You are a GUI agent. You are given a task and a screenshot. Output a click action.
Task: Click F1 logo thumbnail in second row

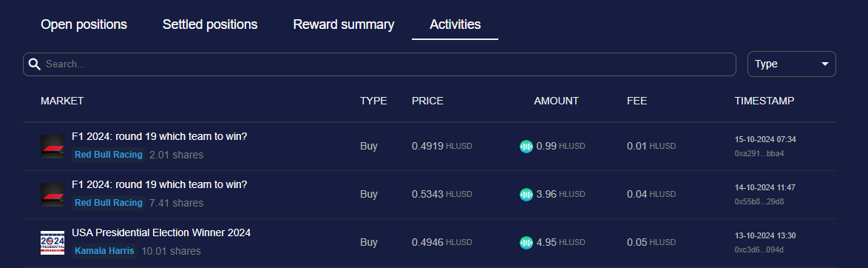(x=52, y=195)
